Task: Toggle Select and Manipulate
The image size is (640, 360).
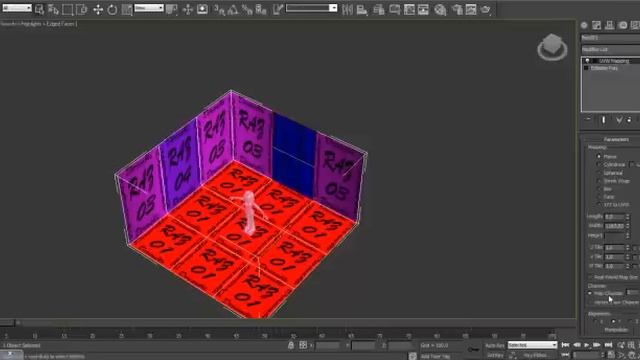Action: click(187, 9)
